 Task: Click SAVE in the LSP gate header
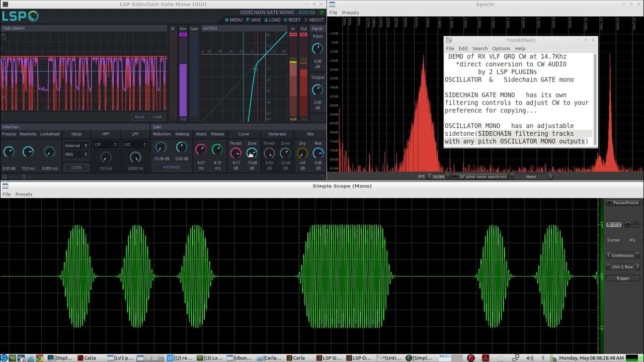[x=253, y=20]
